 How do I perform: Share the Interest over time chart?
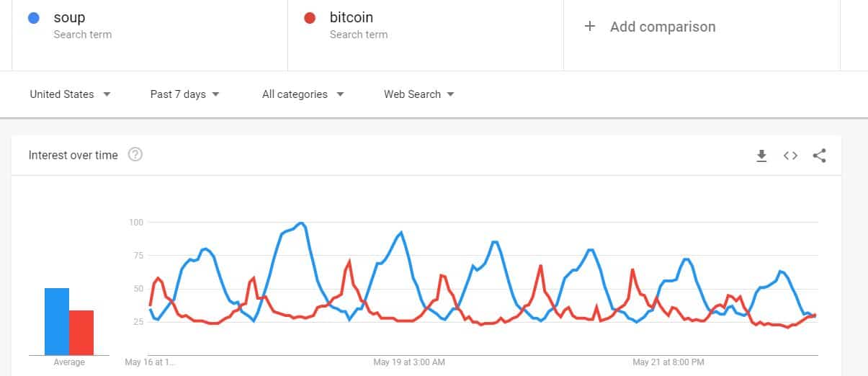click(819, 156)
